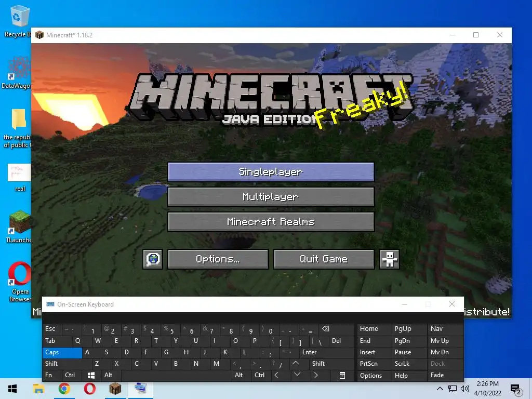The height and width of the screenshot is (399, 532).
Task: Select the 'real' image file on desktop
Action: (x=20, y=178)
